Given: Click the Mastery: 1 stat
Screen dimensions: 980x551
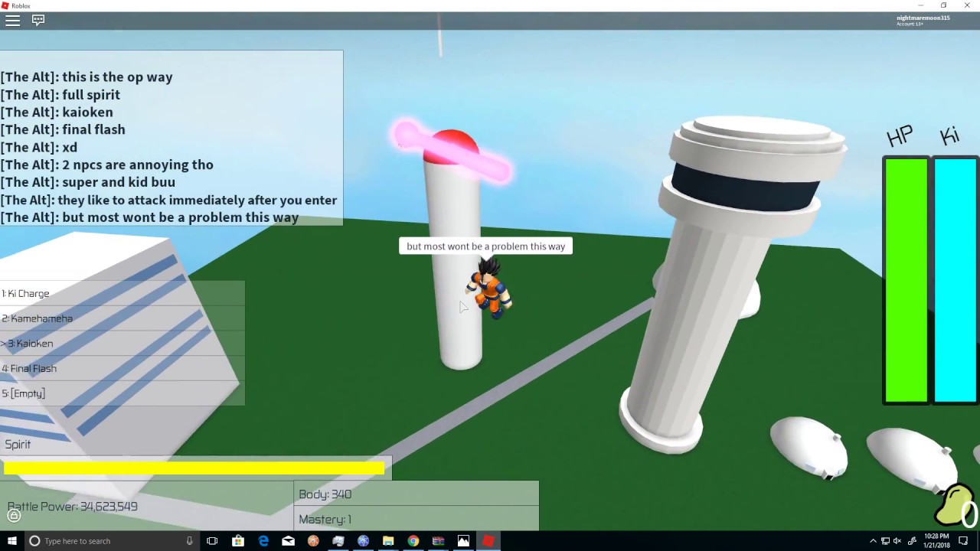Looking at the screenshot, I should 416,519.
